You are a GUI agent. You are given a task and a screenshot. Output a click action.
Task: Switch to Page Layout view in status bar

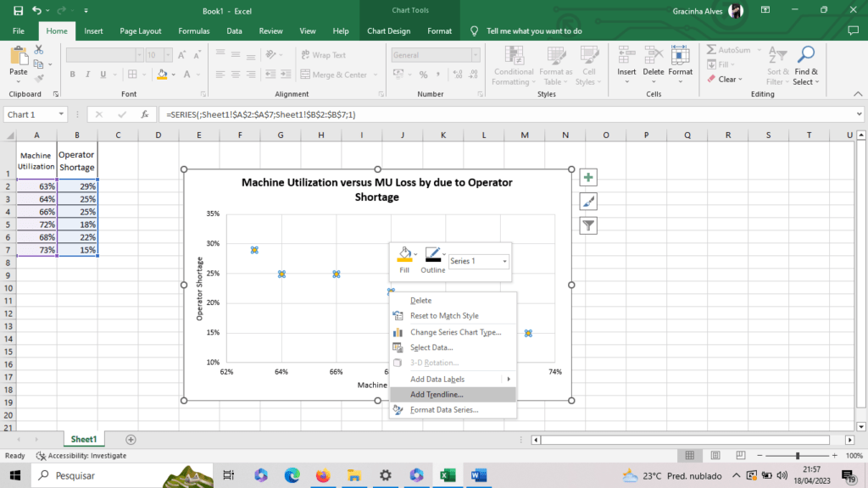[x=715, y=456]
